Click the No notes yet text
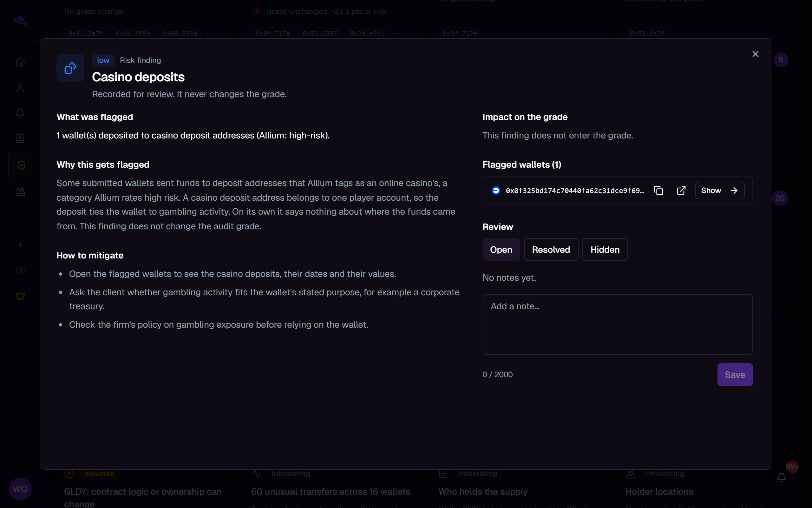 [509, 278]
